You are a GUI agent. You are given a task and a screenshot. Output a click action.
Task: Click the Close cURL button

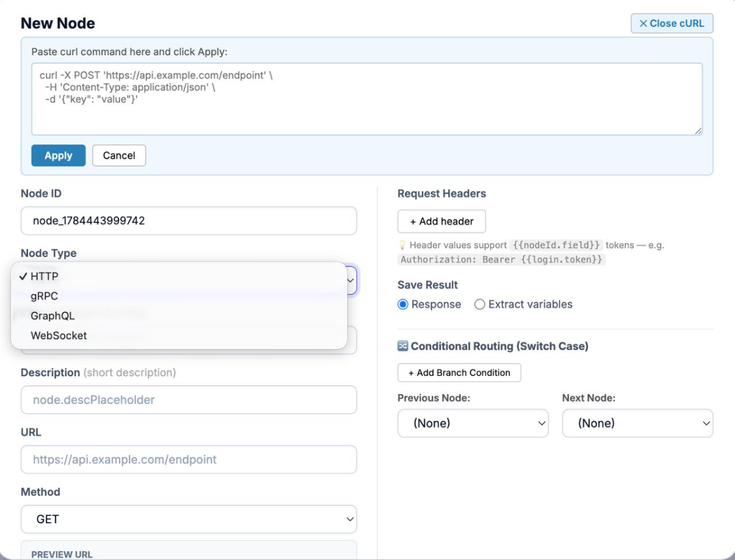(x=672, y=23)
